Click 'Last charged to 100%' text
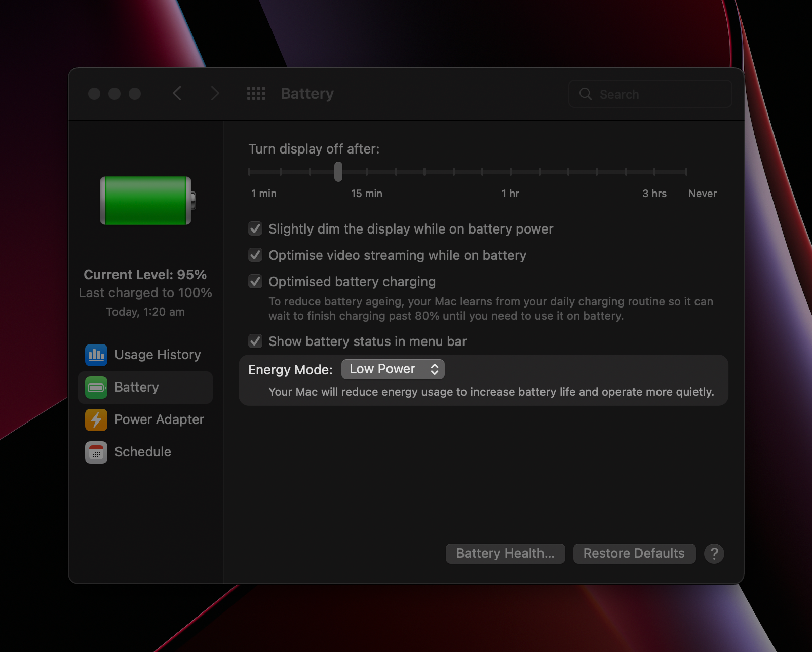 pos(145,293)
